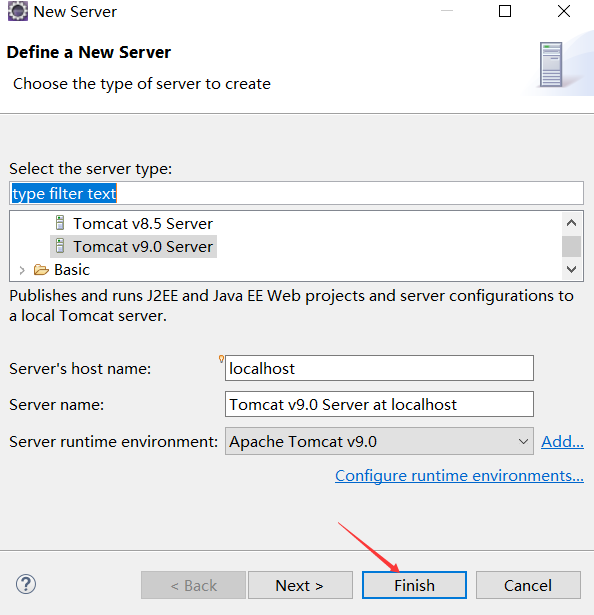Close the New Server dialog window
The image size is (594, 615).
click(564, 11)
